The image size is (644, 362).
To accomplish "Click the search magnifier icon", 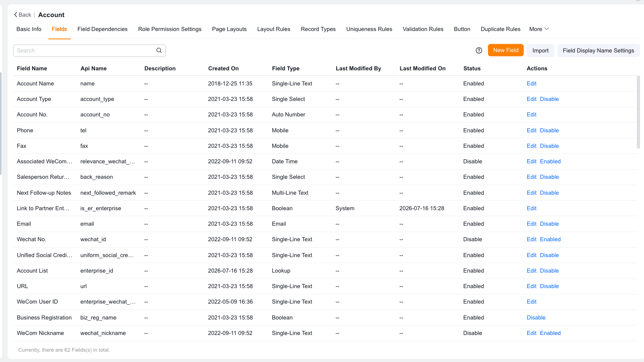I will [159, 50].
